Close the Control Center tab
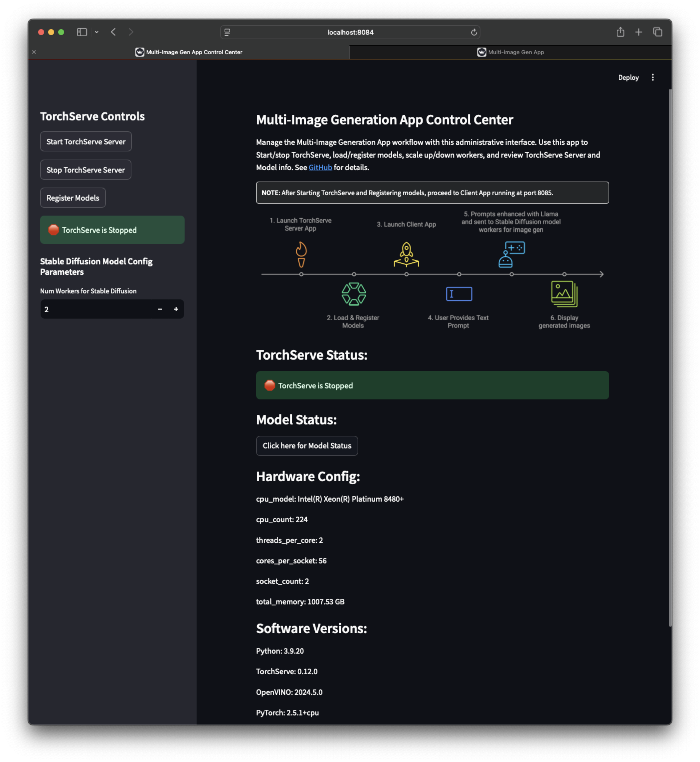 pyautogui.click(x=34, y=52)
